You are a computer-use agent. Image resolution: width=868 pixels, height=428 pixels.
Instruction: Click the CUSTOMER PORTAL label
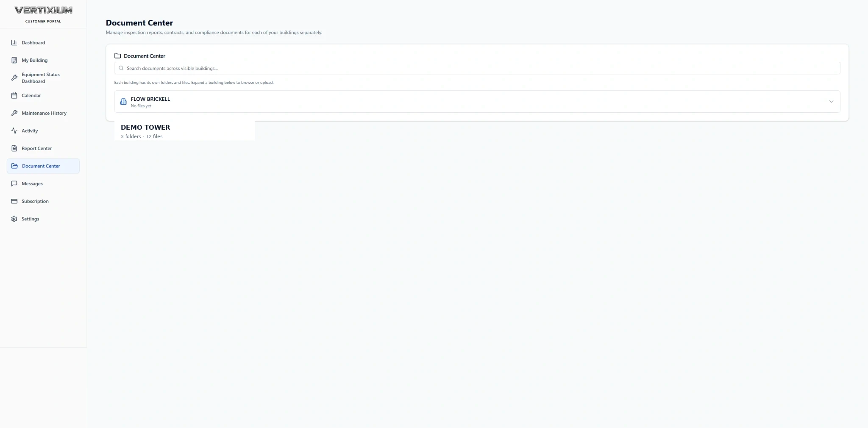pos(43,21)
